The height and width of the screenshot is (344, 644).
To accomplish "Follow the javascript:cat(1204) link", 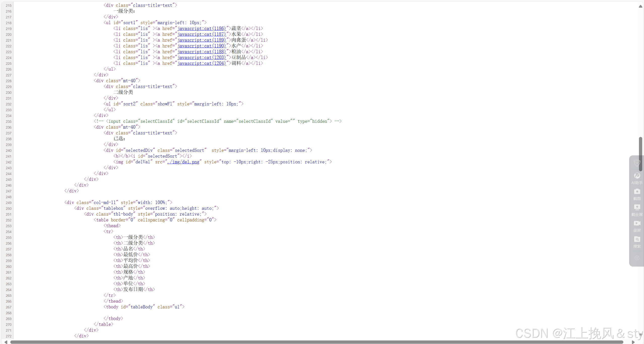I will [x=202, y=63].
